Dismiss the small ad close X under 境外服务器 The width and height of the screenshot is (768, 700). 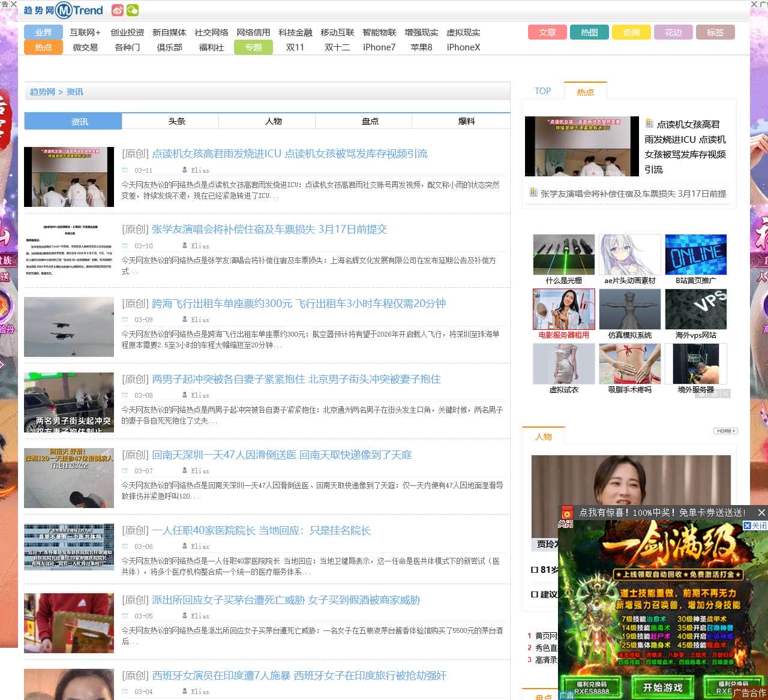[725, 393]
